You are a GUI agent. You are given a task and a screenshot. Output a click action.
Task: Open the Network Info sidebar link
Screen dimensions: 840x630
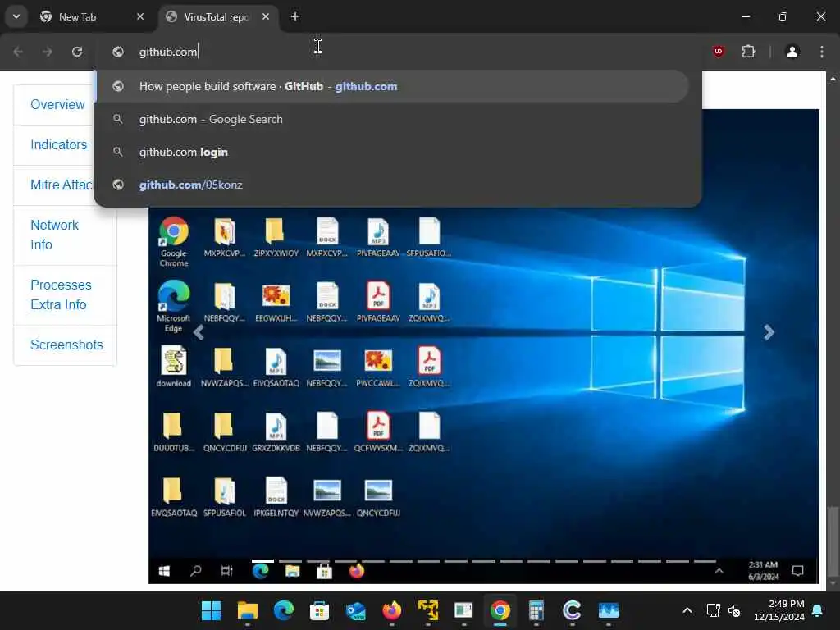pyautogui.click(x=55, y=235)
